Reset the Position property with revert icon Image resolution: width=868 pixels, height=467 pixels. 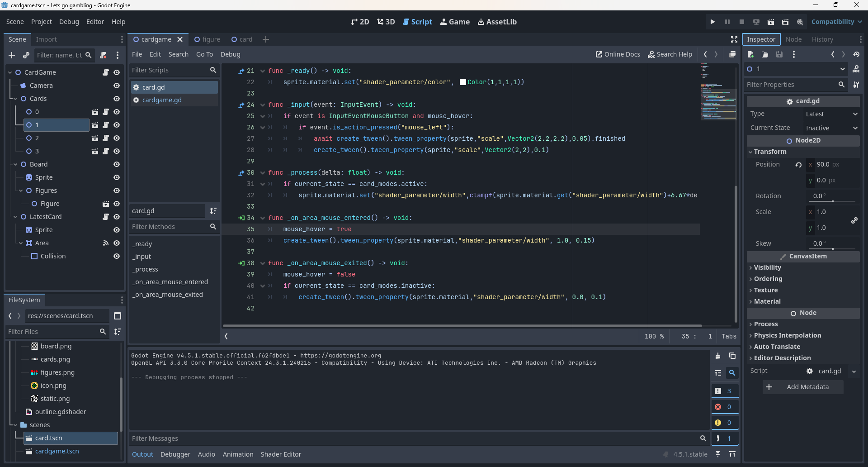click(798, 165)
